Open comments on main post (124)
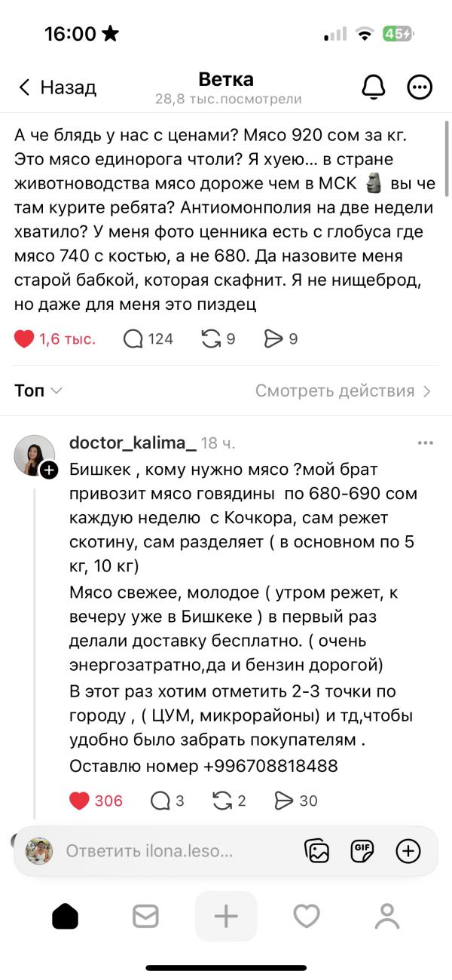The width and height of the screenshot is (452, 980). coord(133,339)
